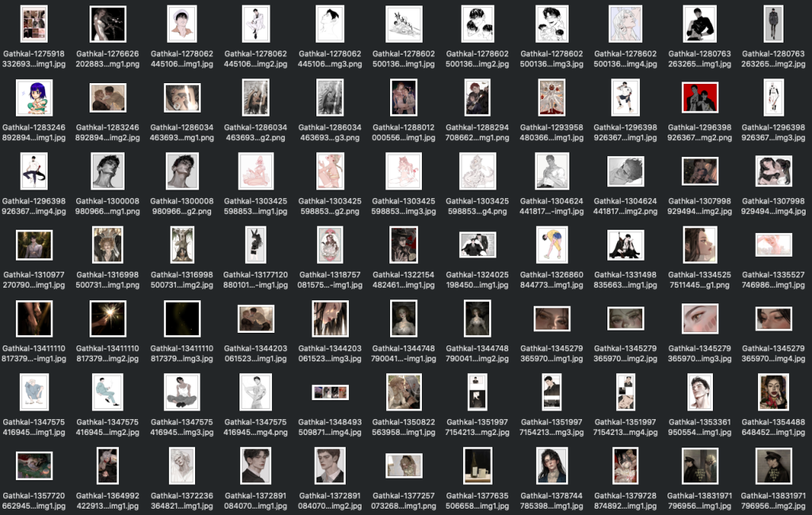Click the Gathkal-1324025 img1.jpg file name label
The width and height of the screenshot is (812, 515).
477,280
